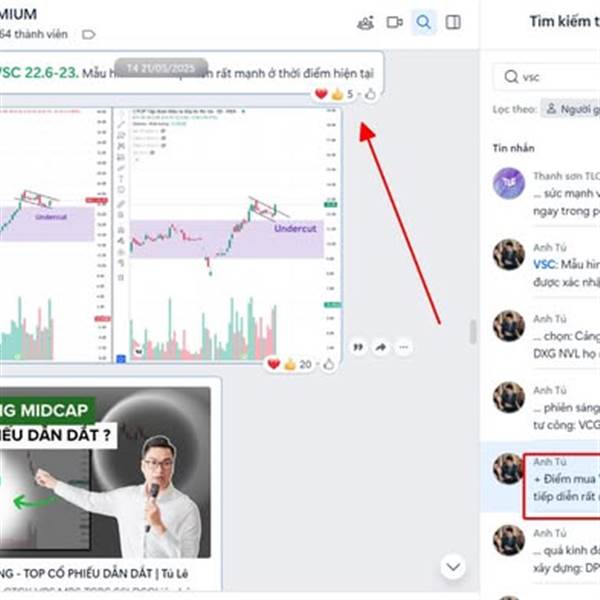Toggle the message search magnifier icon
Viewport: 600px width, 600px height.
pyautogui.click(x=423, y=22)
